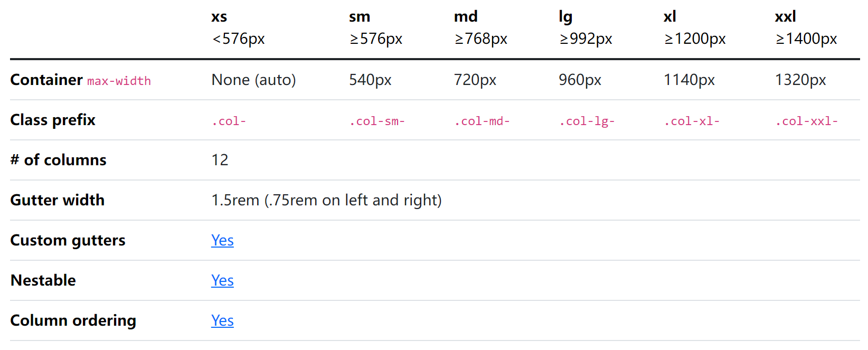Click the Gutter width row label
Viewport: 868px width, 350px height.
pyautogui.click(x=58, y=200)
